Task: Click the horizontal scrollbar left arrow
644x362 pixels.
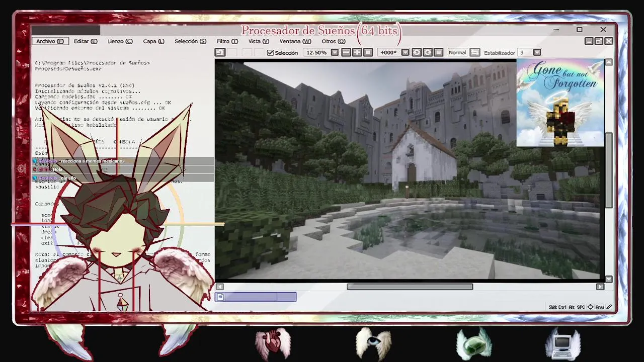Action: 219,287
